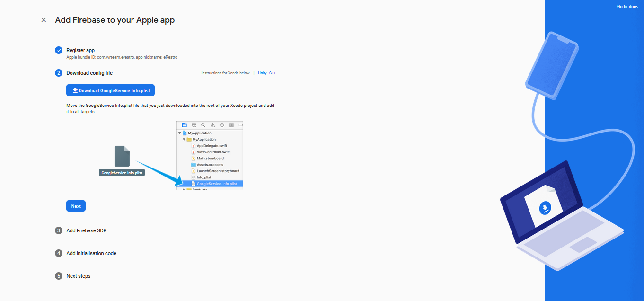
Task: Click the Xcode search magnifier icon in image
Action: [x=203, y=125]
